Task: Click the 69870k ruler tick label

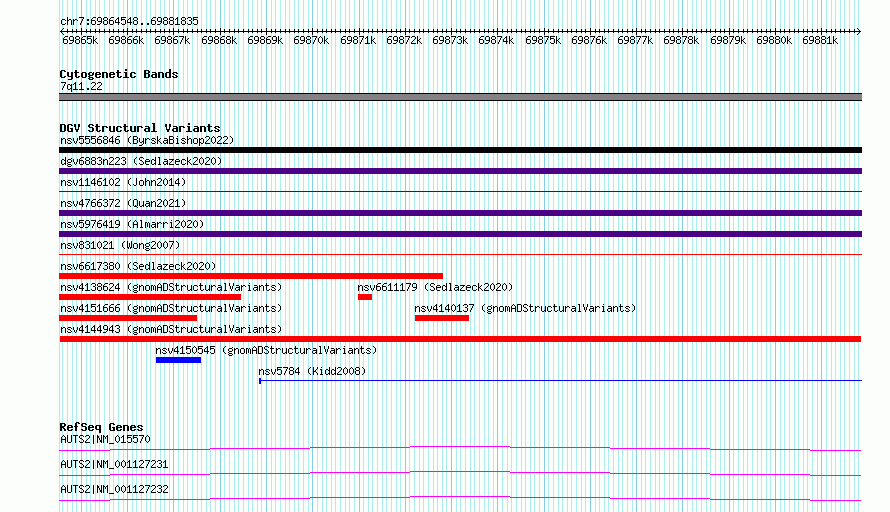Action: [x=311, y=40]
